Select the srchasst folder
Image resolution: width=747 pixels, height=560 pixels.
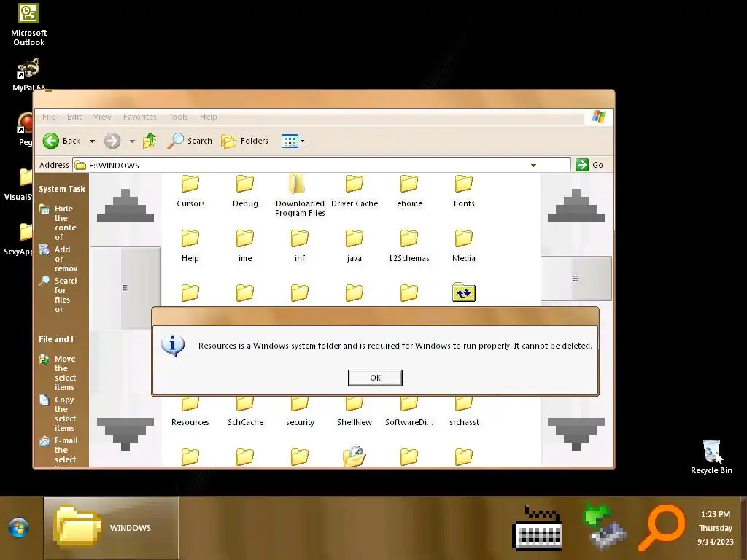coord(464,412)
